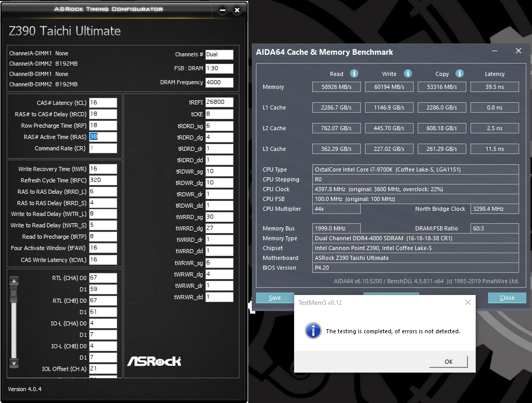
Task: Click the DRAM:FSB Ratio value 60:3
Action: point(494,228)
